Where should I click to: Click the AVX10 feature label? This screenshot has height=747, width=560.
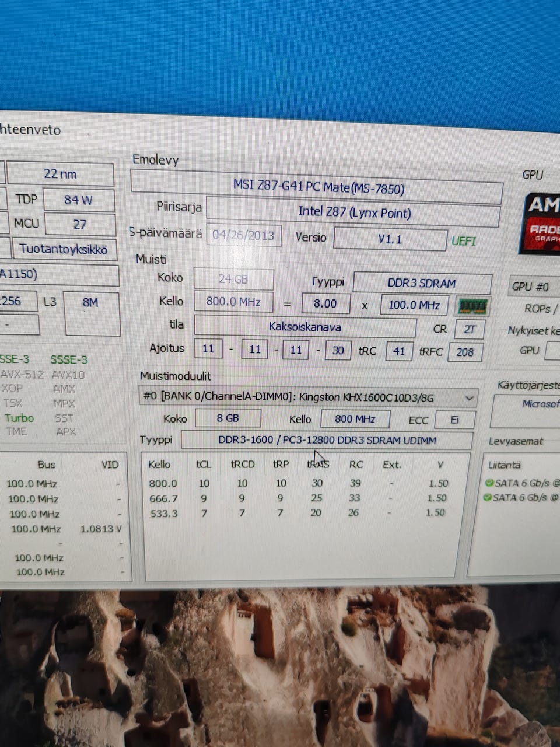pos(68,375)
